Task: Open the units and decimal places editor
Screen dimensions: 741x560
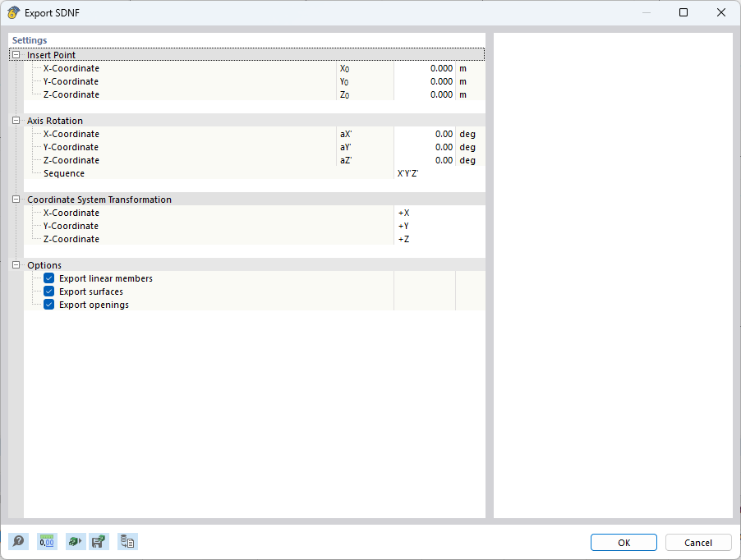Action: (47, 541)
